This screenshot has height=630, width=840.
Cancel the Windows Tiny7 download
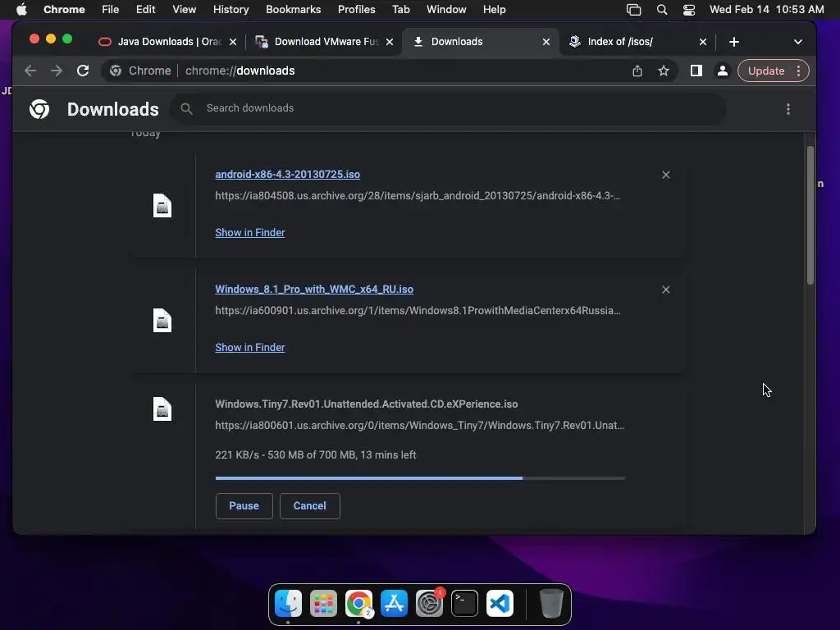point(309,505)
